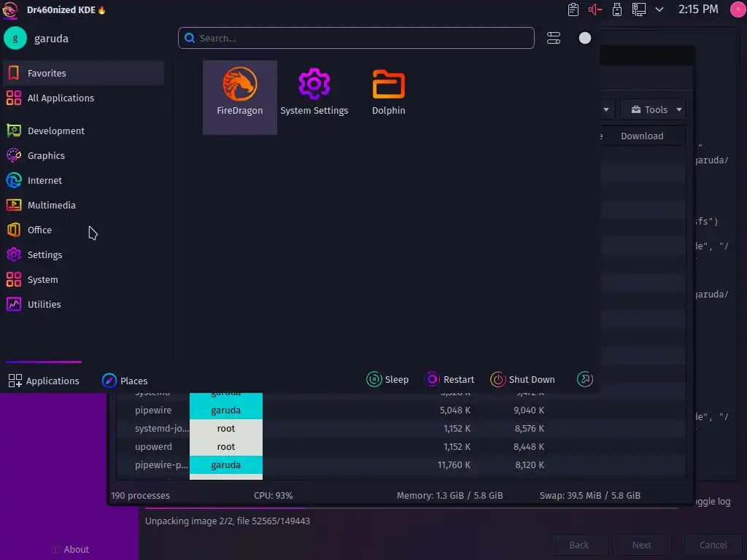Click the installer Cancel button
Viewport: 747px width, 560px height.
click(x=713, y=545)
